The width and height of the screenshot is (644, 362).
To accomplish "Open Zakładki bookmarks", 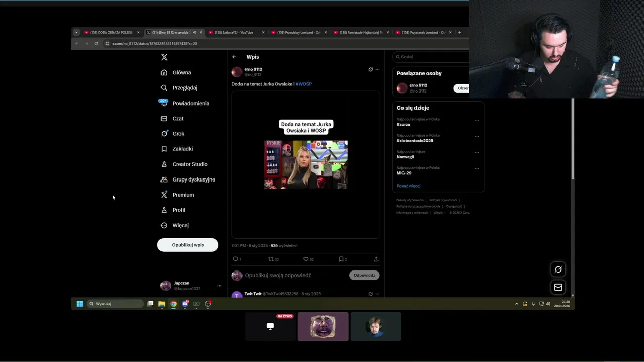I will point(177,149).
